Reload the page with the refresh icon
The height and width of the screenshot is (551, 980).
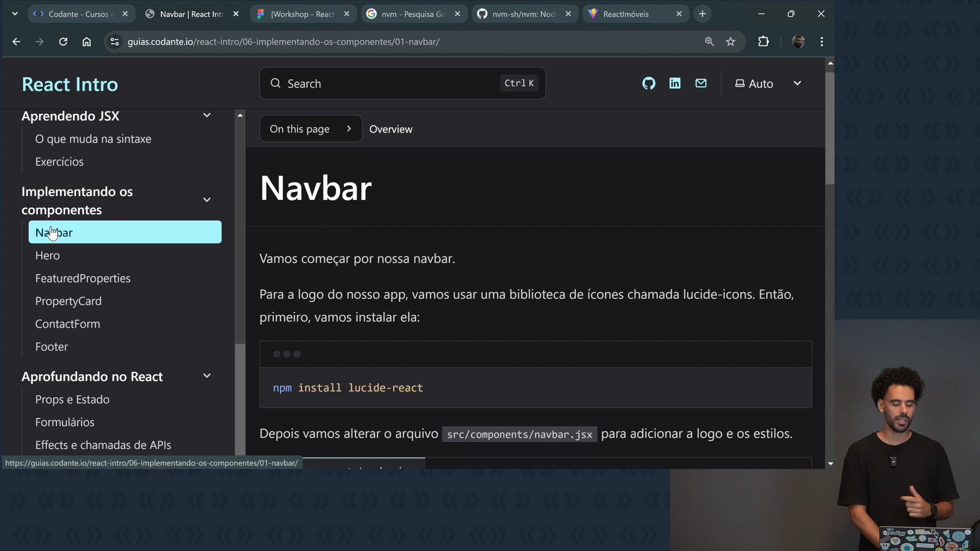click(x=63, y=42)
